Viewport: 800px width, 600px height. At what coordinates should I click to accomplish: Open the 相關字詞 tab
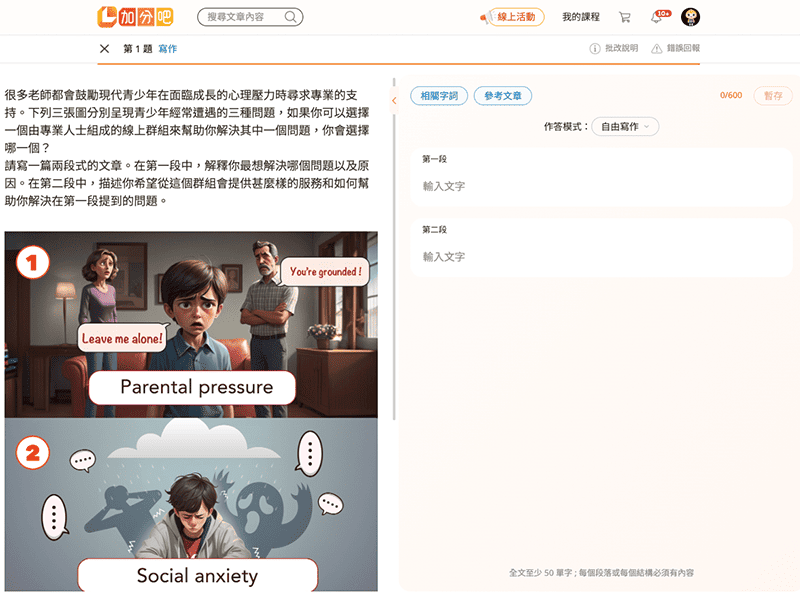(439, 96)
